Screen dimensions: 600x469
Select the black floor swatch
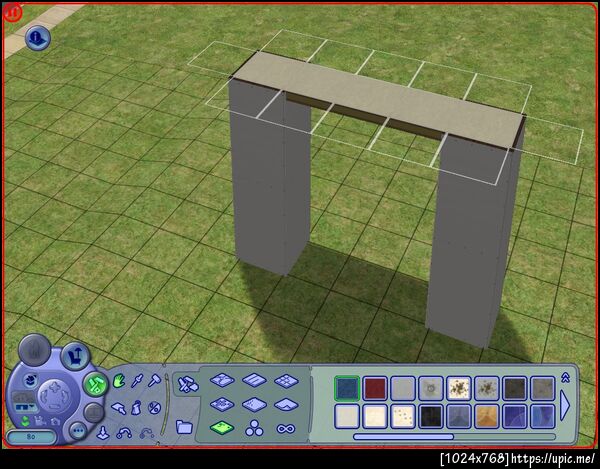coord(431,416)
